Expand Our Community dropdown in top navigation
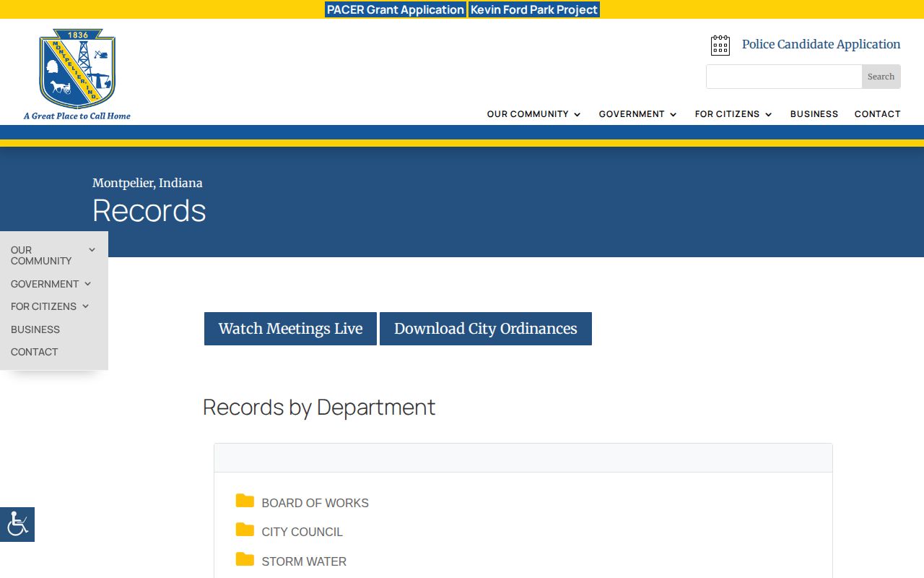This screenshot has width=924, height=578. 577,114
